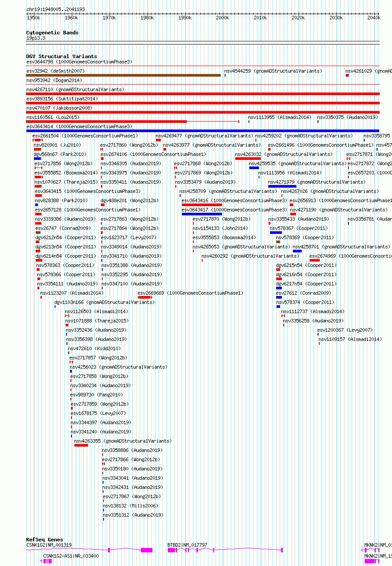Screen dimensions: 392x566
Task: Click the blue esv3643417 variant bar
Action: pos(202,214)
